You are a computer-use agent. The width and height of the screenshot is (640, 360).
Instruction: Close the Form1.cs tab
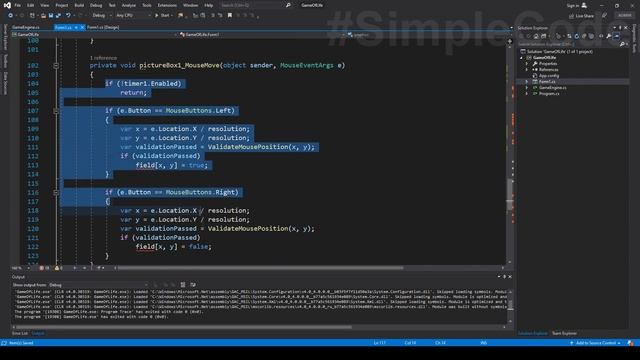82,27
